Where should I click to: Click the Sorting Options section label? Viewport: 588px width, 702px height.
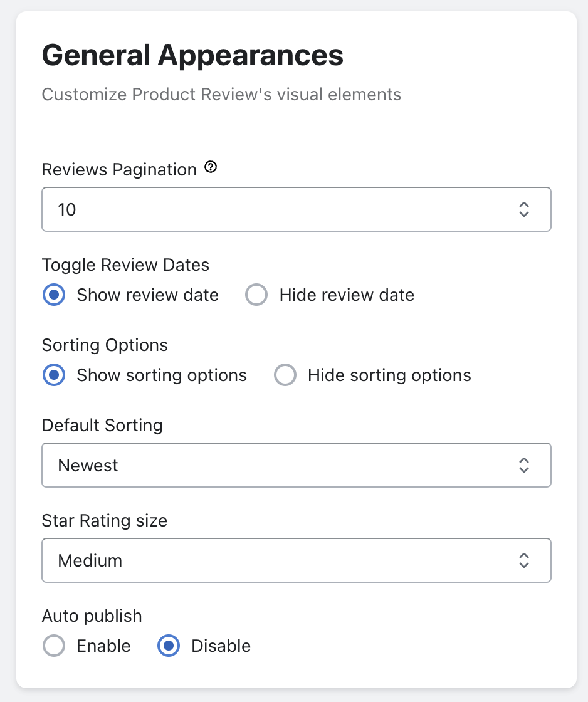point(105,345)
